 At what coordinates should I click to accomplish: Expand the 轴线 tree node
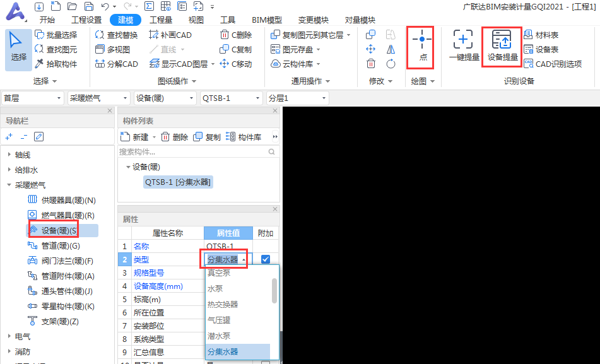click(9, 155)
